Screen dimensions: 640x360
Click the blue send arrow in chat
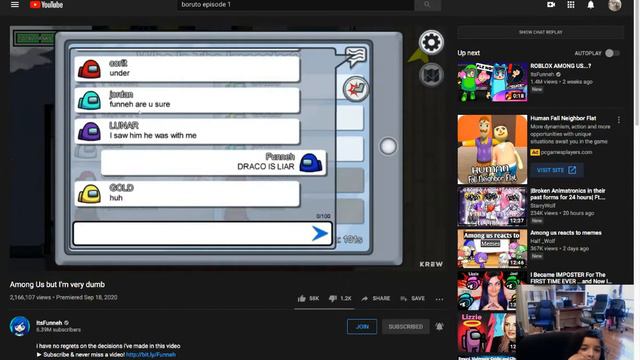coord(320,233)
